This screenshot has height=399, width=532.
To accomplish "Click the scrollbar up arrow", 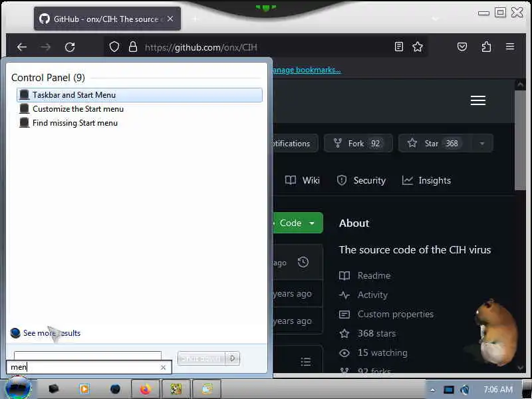I will pos(520,84).
